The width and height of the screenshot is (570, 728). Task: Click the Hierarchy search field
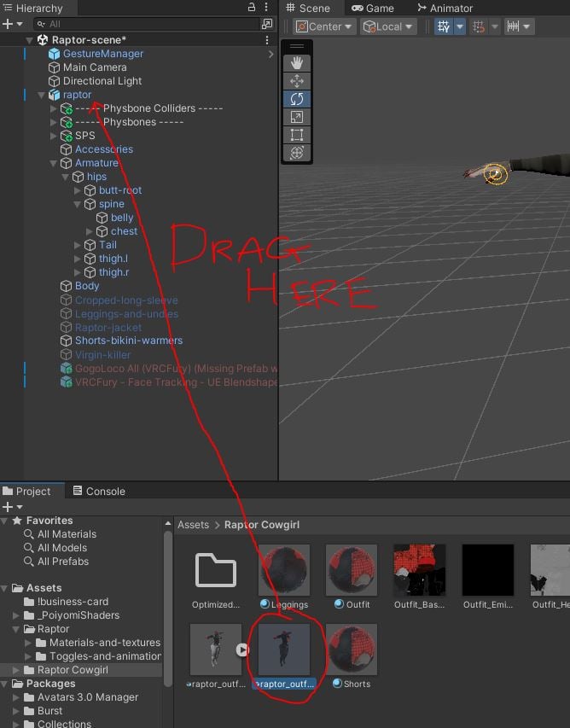click(152, 24)
